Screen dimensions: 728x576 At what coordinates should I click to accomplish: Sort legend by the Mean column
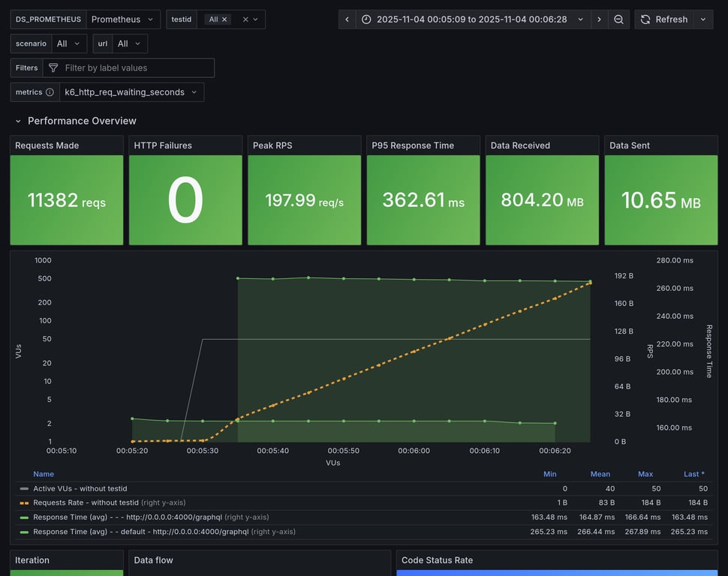pos(600,474)
